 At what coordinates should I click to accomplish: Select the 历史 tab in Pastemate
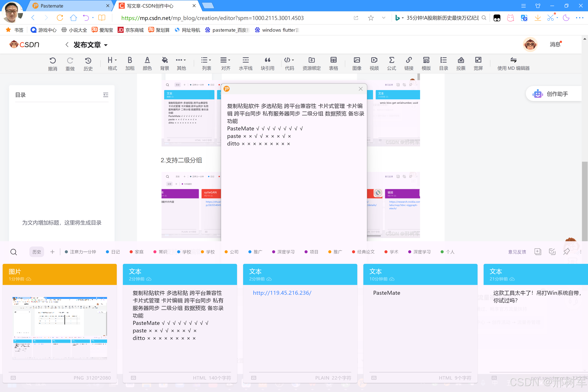[37, 252]
